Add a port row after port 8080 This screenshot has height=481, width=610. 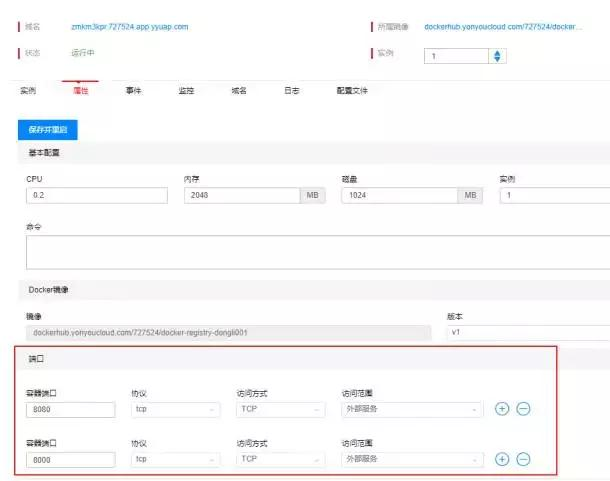(502, 409)
